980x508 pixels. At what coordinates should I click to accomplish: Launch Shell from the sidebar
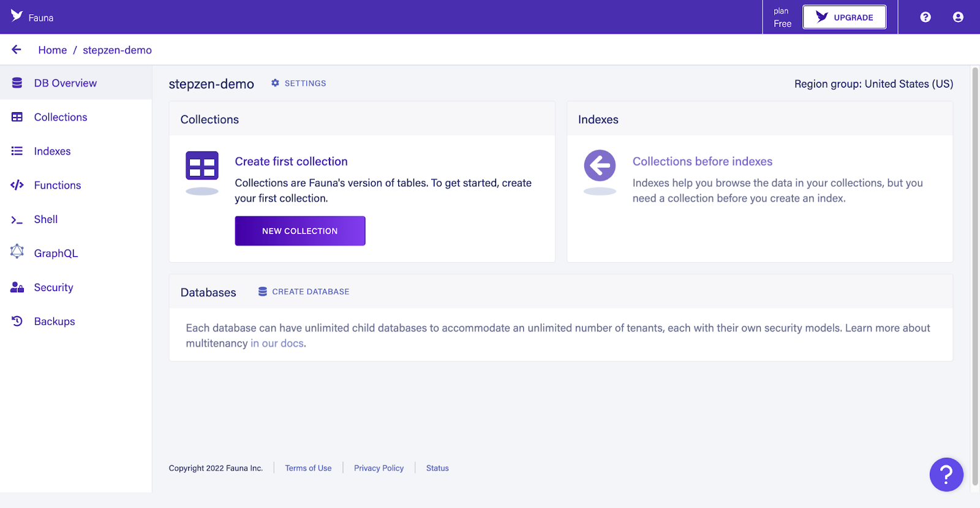(x=76, y=219)
